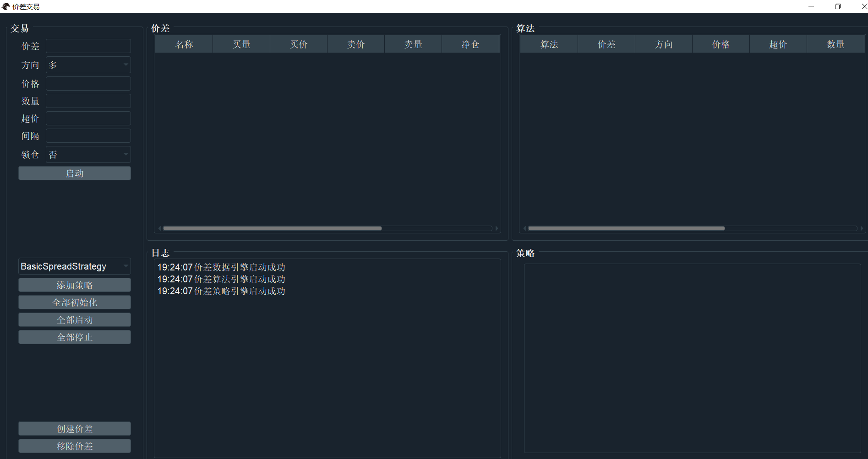Click the 启动 start button

pos(74,173)
